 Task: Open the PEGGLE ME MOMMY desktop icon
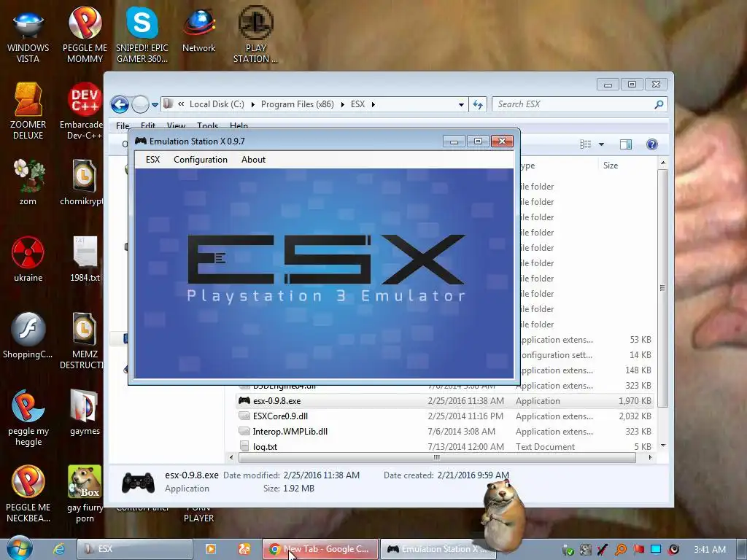85,35
